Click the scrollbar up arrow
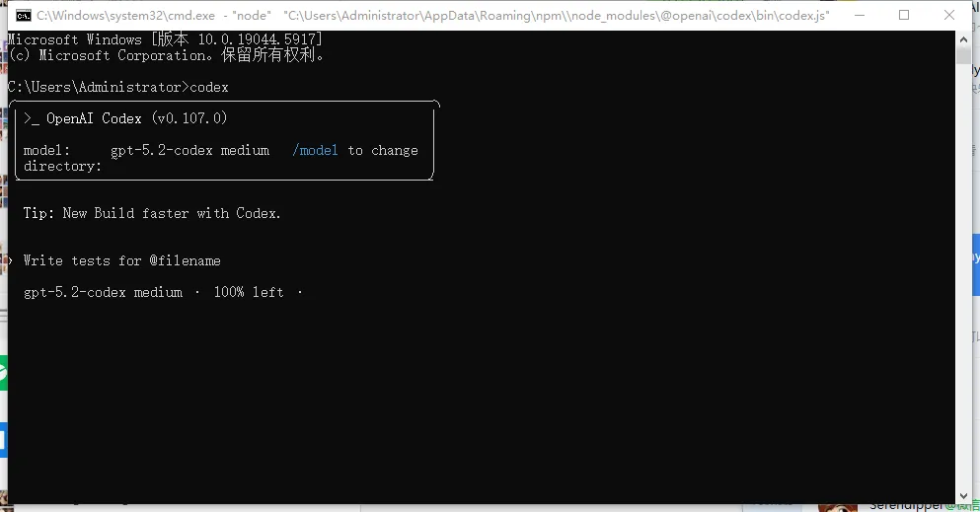The width and height of the screenshot is (980, 512). coord(963,38)
